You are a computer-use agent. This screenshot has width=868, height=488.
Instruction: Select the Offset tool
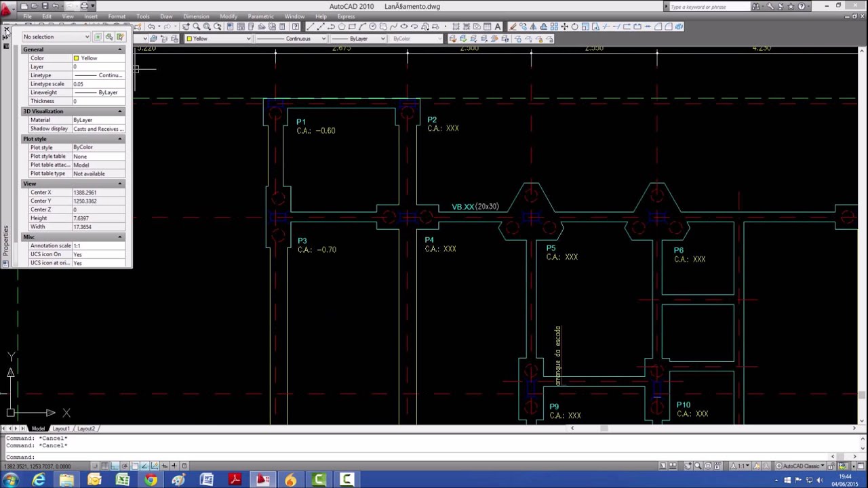[544, 26]
